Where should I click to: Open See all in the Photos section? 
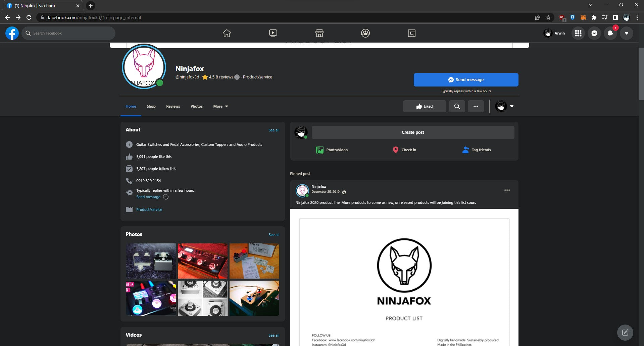coord(274,235)
